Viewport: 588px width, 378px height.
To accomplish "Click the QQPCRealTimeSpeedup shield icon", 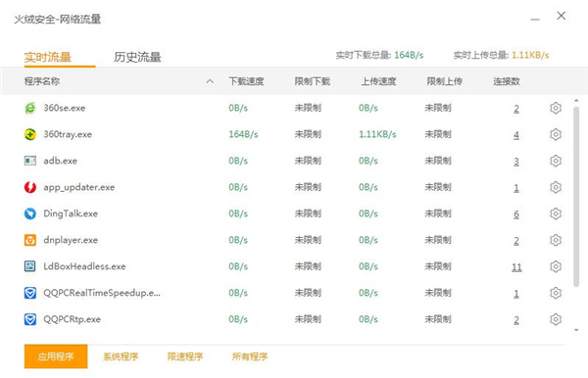I will click(30, 293).
